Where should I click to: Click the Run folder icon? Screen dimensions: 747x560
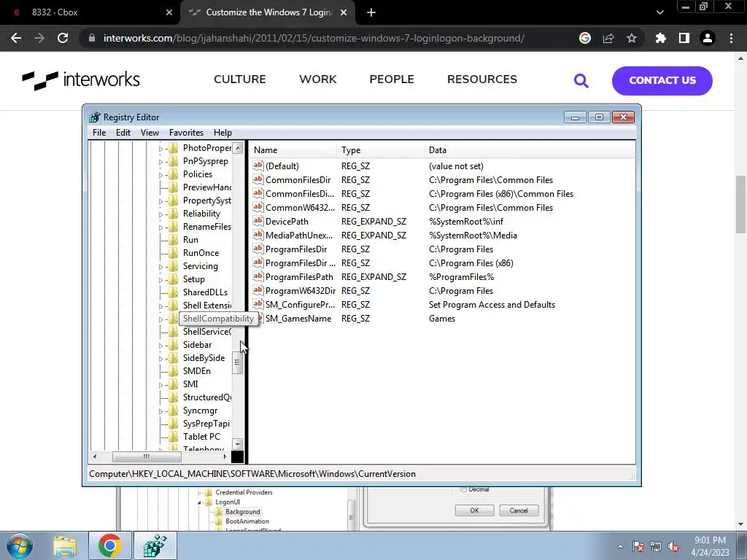click(174, 239)
